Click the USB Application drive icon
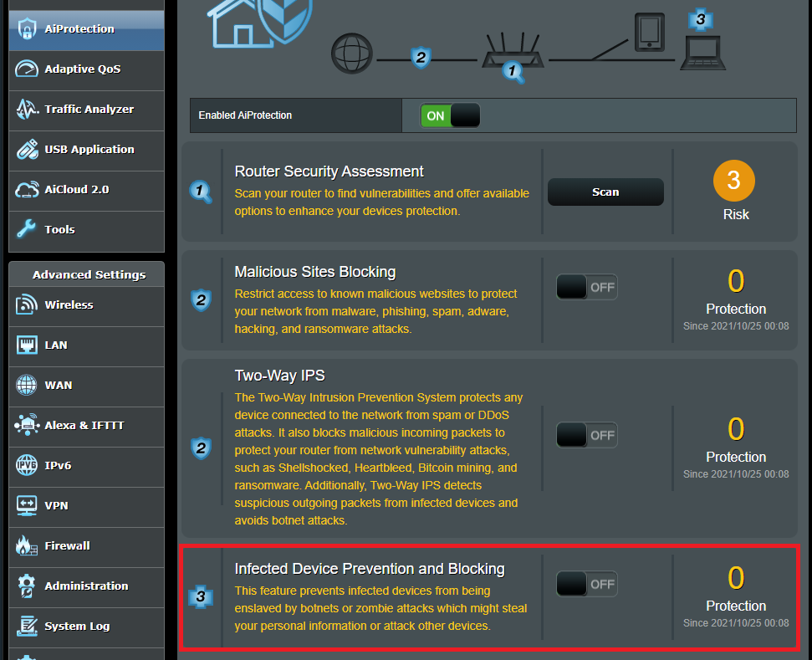Viewport: 812px width, 660px height. click(x=27, y=149)
